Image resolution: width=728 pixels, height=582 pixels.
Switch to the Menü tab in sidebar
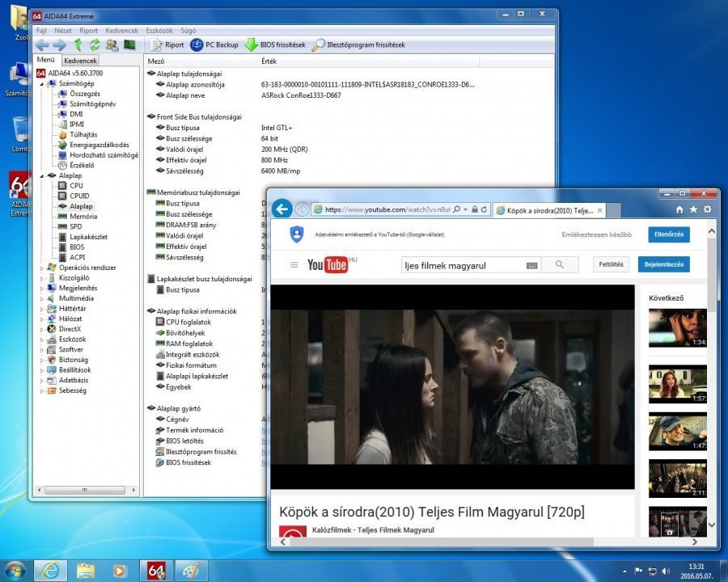pos(46,60)
